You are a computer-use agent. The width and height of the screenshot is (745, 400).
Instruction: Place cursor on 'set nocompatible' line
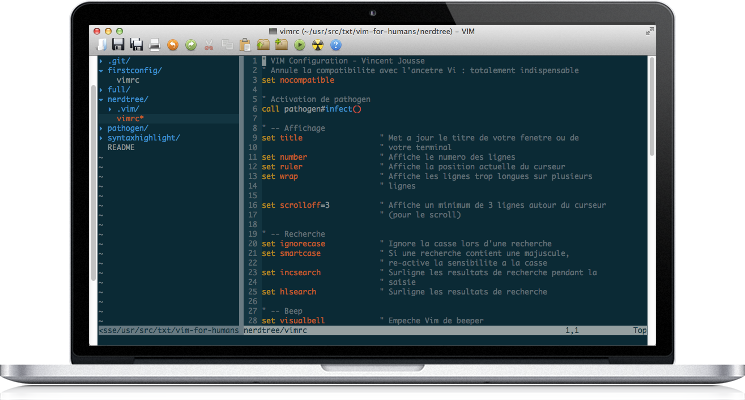(298, 80)
